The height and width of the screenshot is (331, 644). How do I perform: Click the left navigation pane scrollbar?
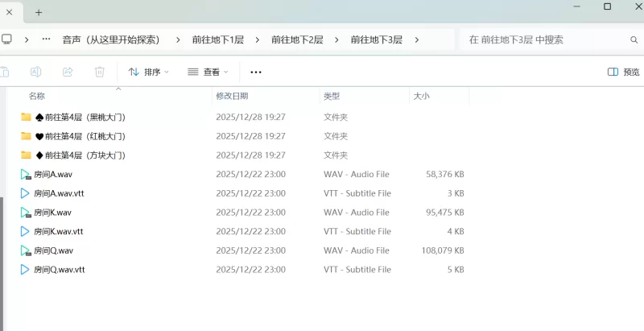click(x=2, y=263)
